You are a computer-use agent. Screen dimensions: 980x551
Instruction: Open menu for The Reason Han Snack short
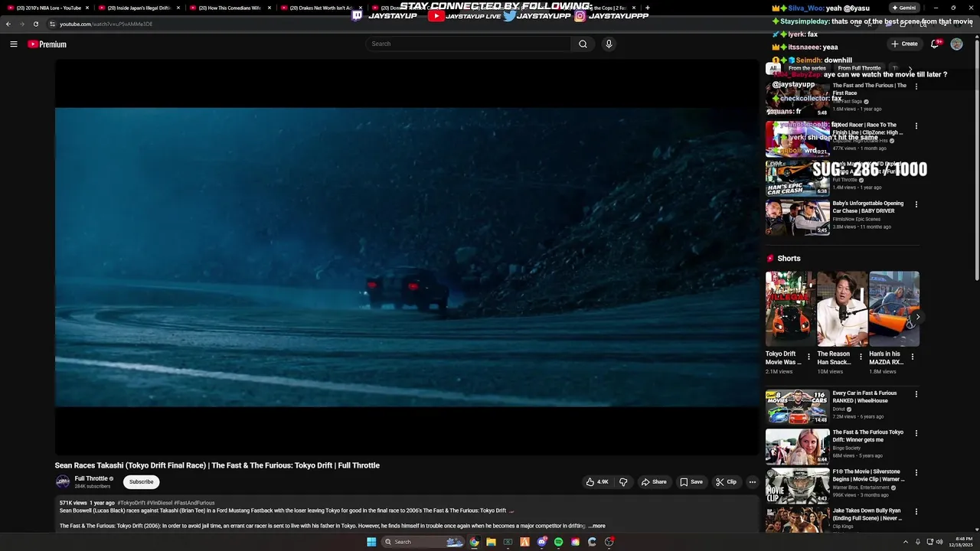(x=861, y=357)
